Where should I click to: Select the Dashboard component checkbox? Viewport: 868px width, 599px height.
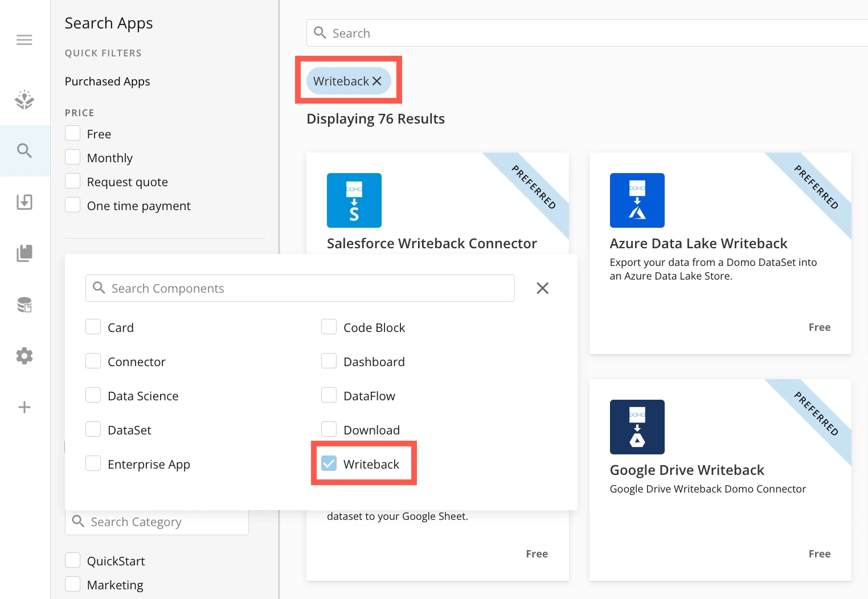[329, 361]
